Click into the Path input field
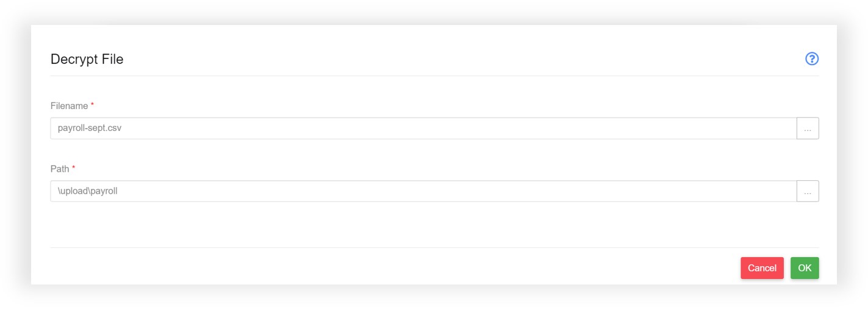This screenshot has height=318, width=868. tap(423, 191)
